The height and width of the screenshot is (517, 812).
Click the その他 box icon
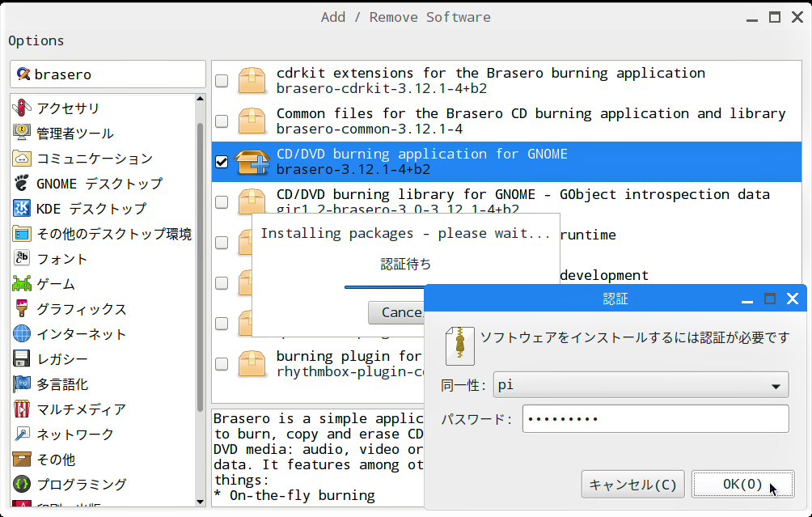pos(22,460)
